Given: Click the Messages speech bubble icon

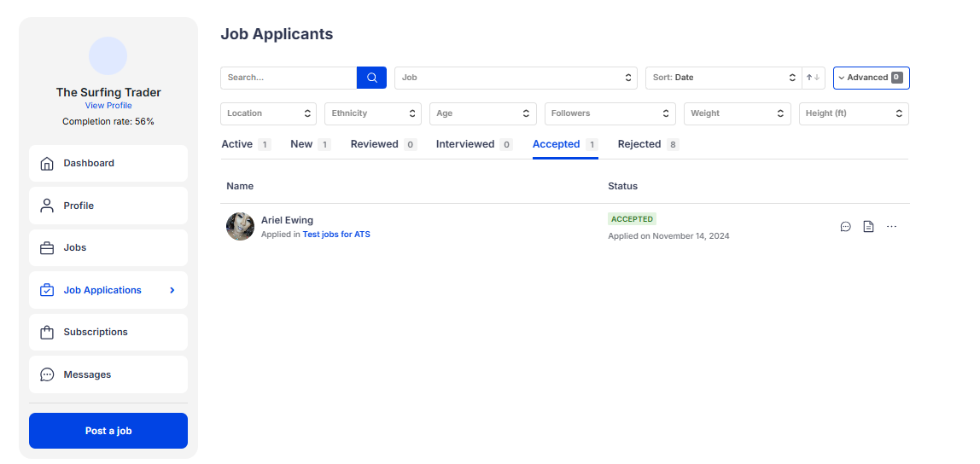Looking at the screenshot, I should pos(47,374).
